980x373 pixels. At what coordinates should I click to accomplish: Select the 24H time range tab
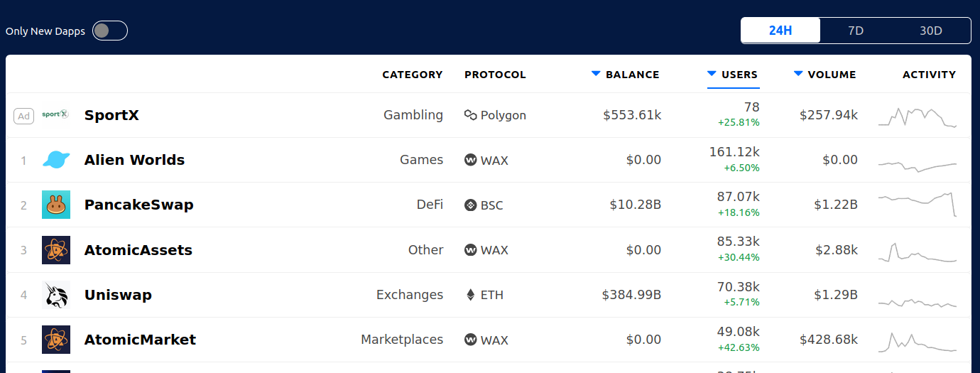pos(780,31)
